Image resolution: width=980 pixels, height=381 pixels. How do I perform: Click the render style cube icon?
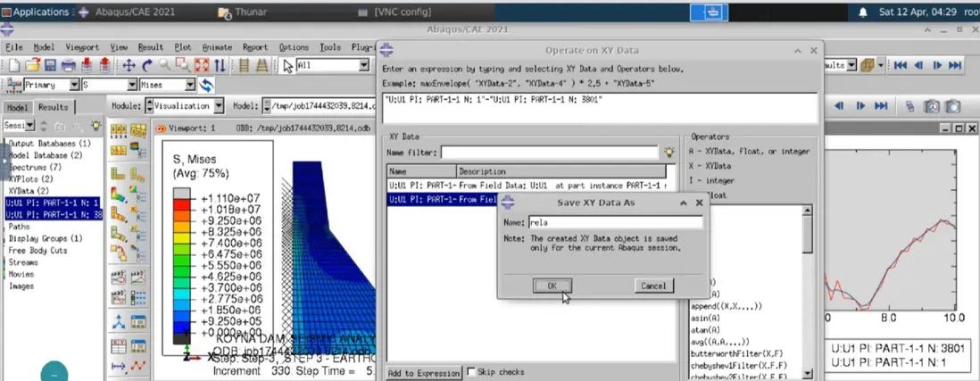867,66
